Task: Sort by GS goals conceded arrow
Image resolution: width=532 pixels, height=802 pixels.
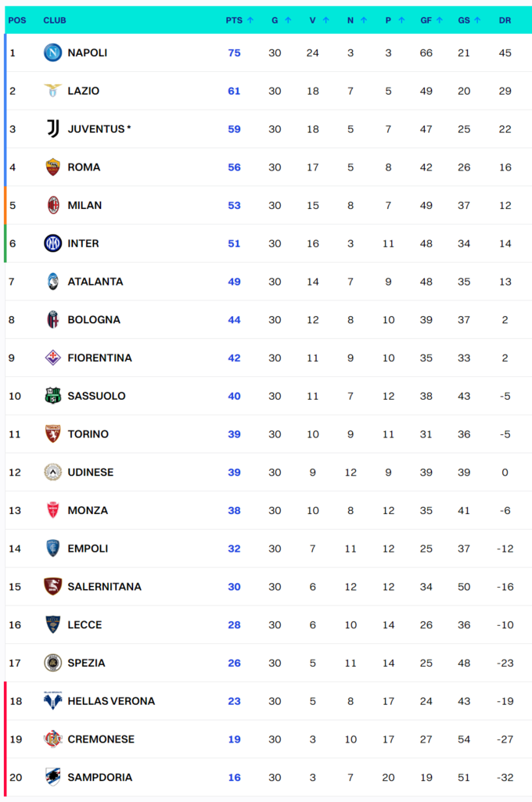Action: [x=477, y=20]
